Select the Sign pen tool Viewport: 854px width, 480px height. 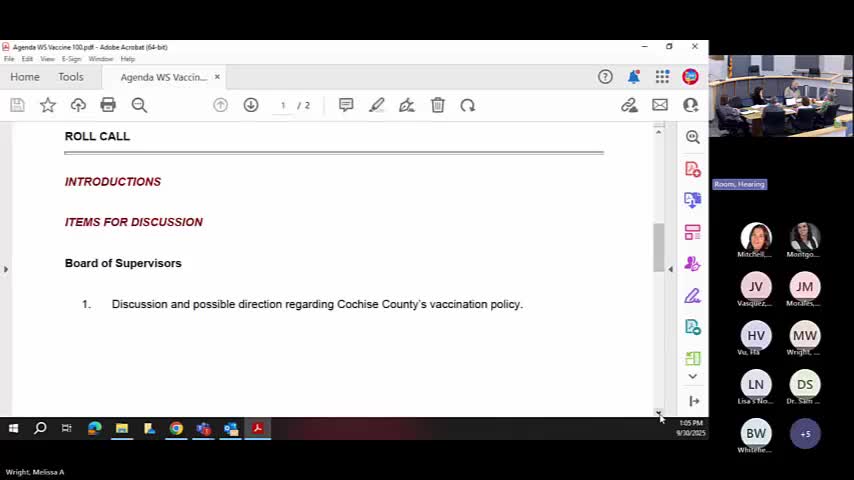click(407, 105)
